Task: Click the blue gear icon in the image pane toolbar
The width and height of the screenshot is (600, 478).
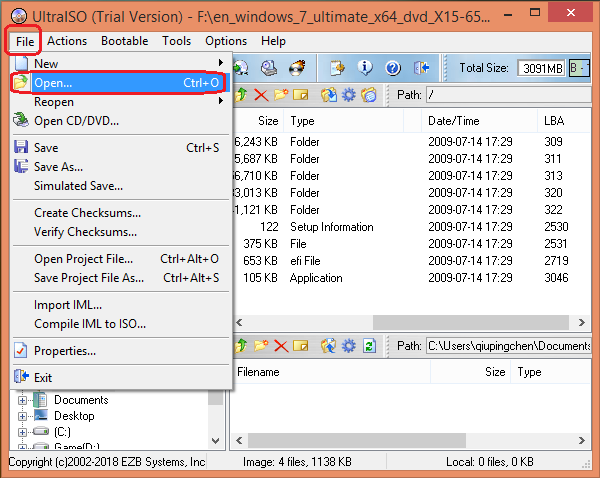Action: pyautogui.click(x=348, y=95)
